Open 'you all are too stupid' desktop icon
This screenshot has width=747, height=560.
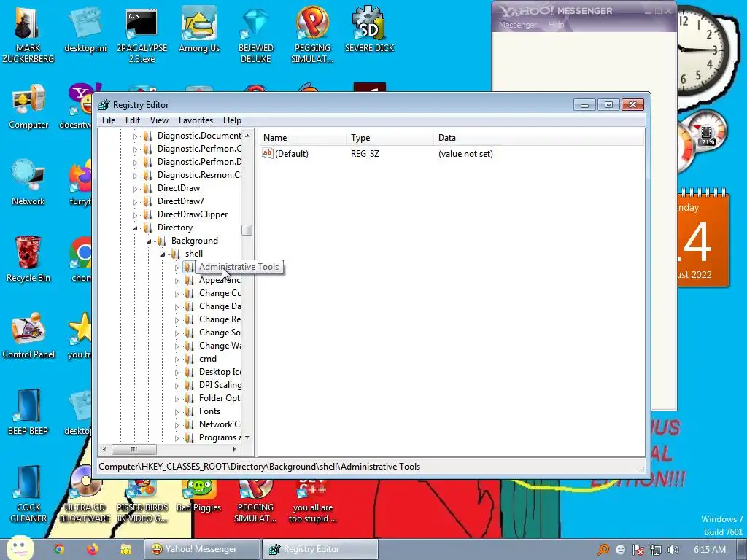click(312, 500)
